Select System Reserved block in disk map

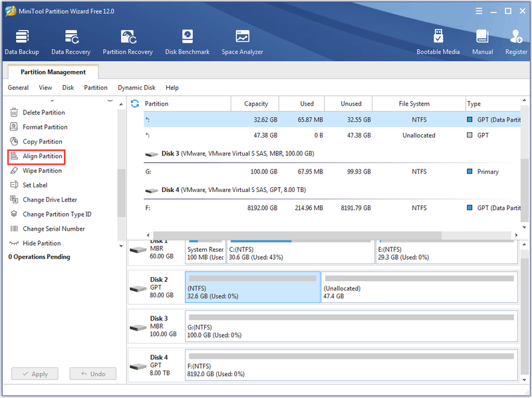coord(205,252)
